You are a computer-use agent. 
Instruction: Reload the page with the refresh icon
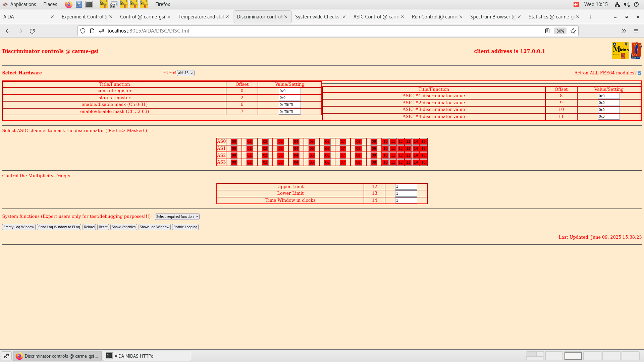click(32, 31)
